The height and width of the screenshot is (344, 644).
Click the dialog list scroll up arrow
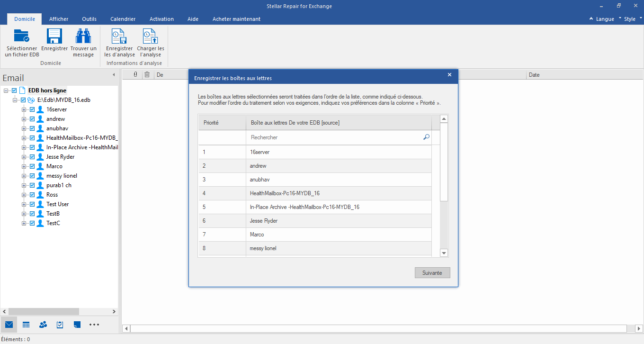(x=444, y=118)
